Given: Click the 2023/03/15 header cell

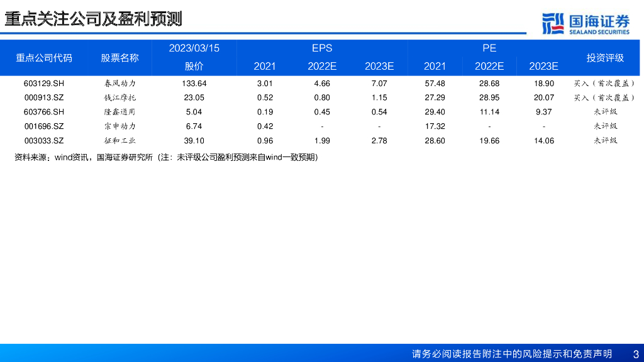Looking at the screenshot, I should pos(194,48).
